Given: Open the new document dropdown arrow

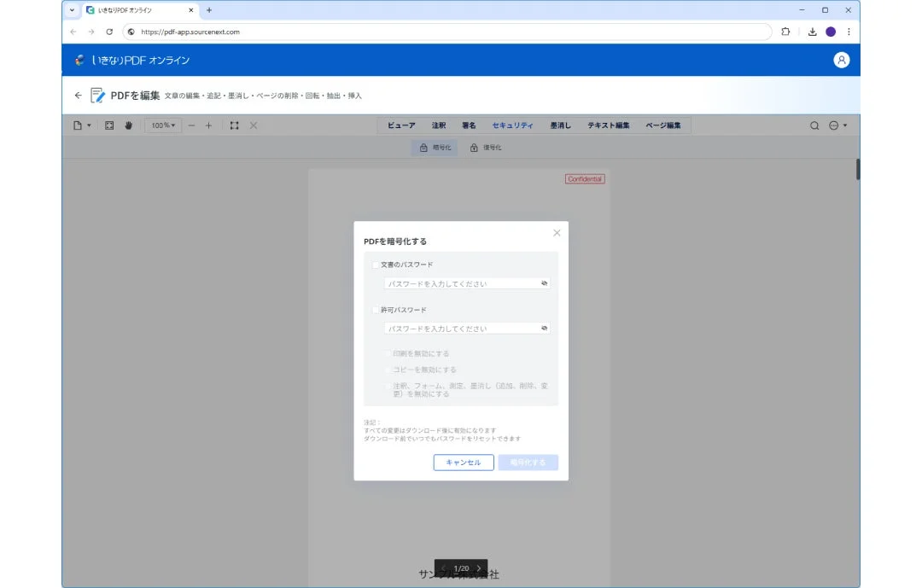Looking at the screenshot, I should 90,125.
